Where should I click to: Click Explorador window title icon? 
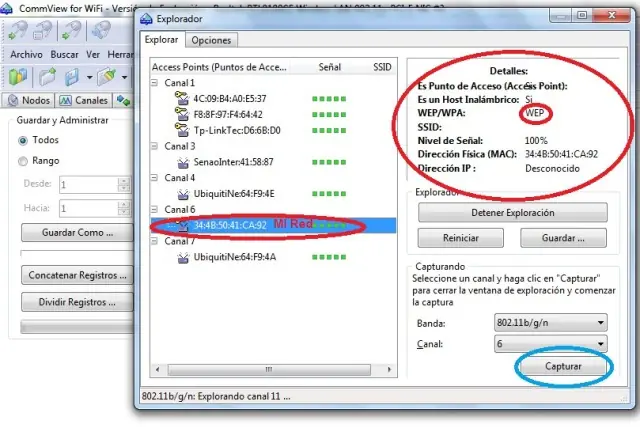pos(146,19)
